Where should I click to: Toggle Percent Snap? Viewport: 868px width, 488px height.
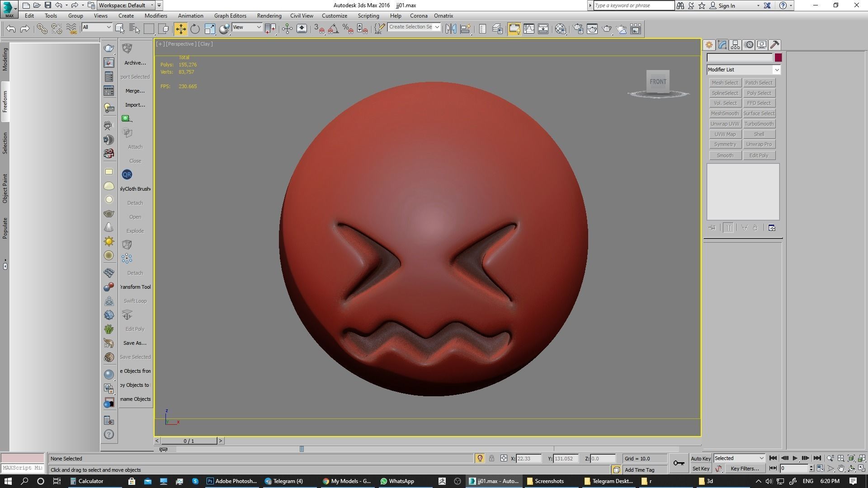pyautogui.click(x=348, y=29)
